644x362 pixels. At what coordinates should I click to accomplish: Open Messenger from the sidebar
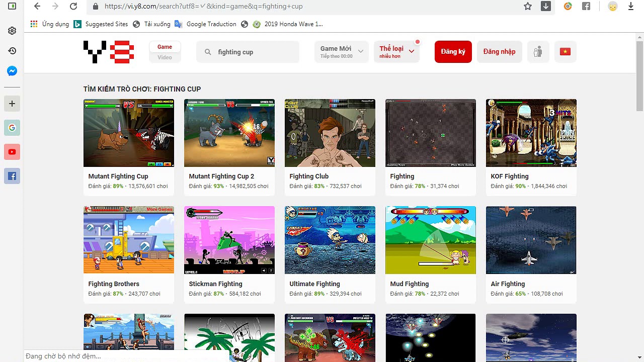[12, 71]
